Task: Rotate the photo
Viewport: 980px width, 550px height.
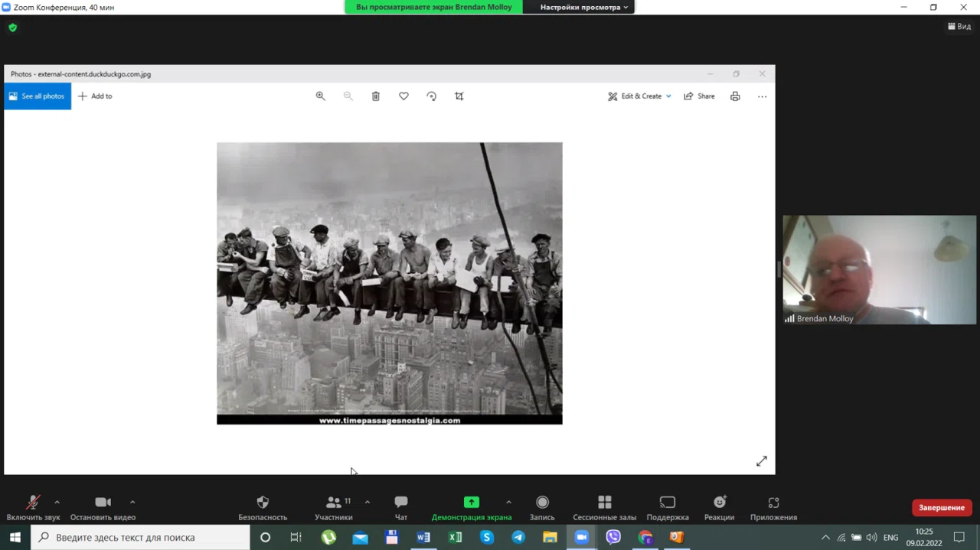Action: pyautogui.click(x=432, y=96)
